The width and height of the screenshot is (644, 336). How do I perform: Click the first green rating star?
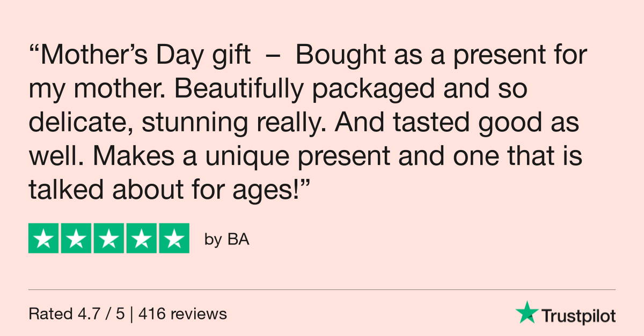(x=43, y=238)
